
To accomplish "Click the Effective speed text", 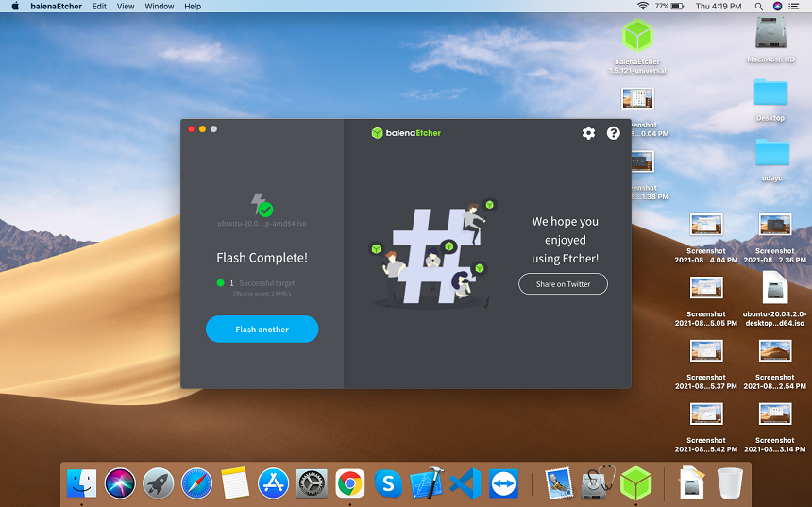I will tap(262, 294).
